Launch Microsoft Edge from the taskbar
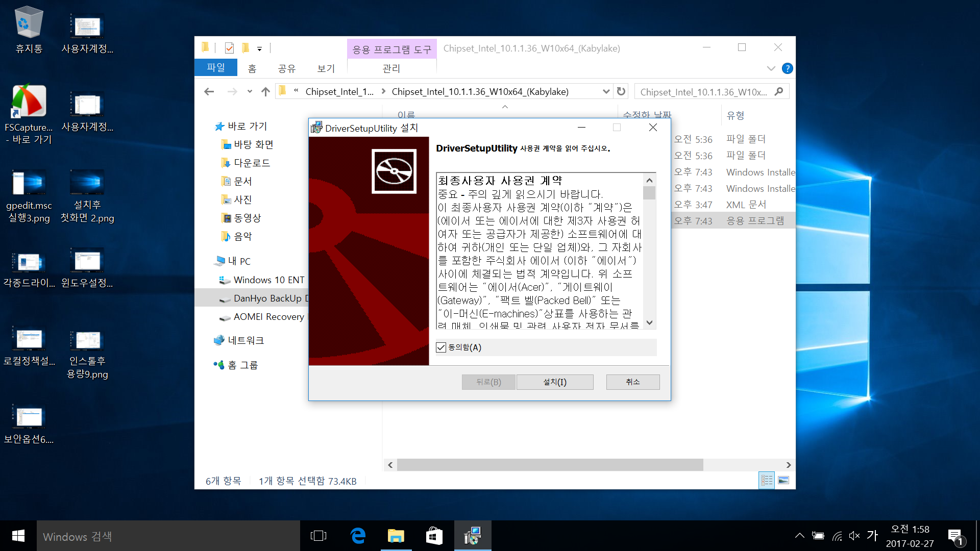Screen dimensions: 980x551 coord(358,536)
